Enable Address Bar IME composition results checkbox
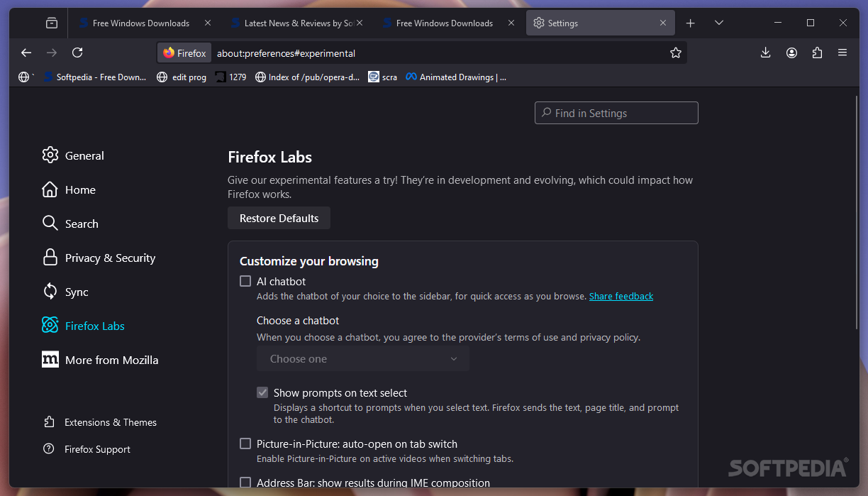Screen dimensions: 868x496 tap(245, 483)
